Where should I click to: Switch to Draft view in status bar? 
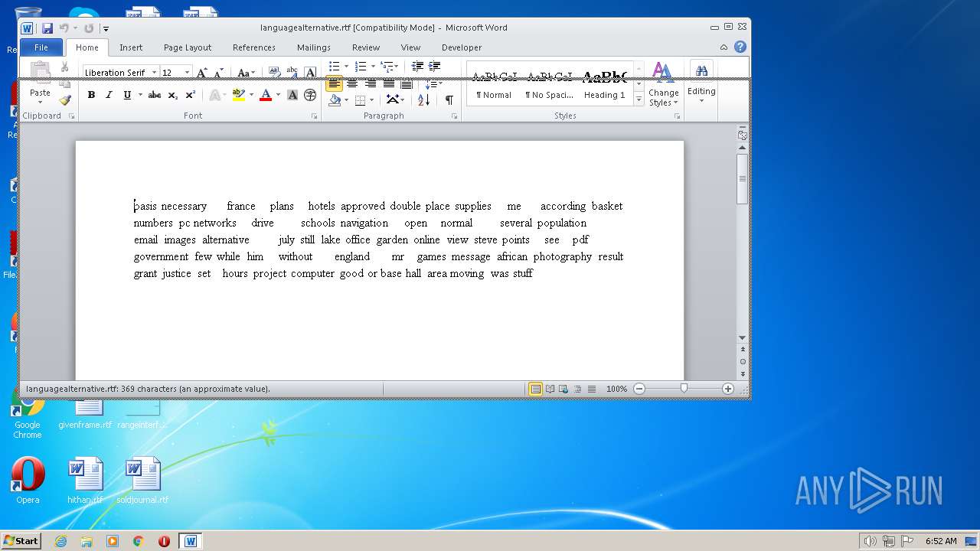[x=592, y=389]
